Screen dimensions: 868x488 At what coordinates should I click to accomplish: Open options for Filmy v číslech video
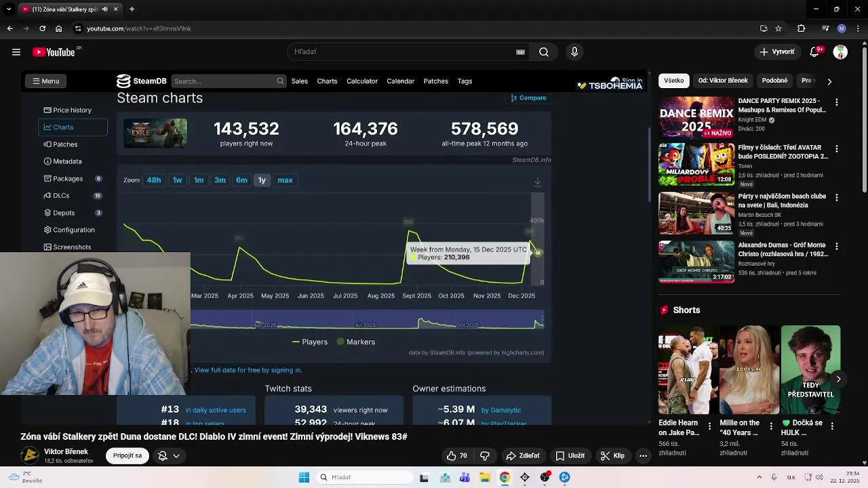tap(836, 148)
